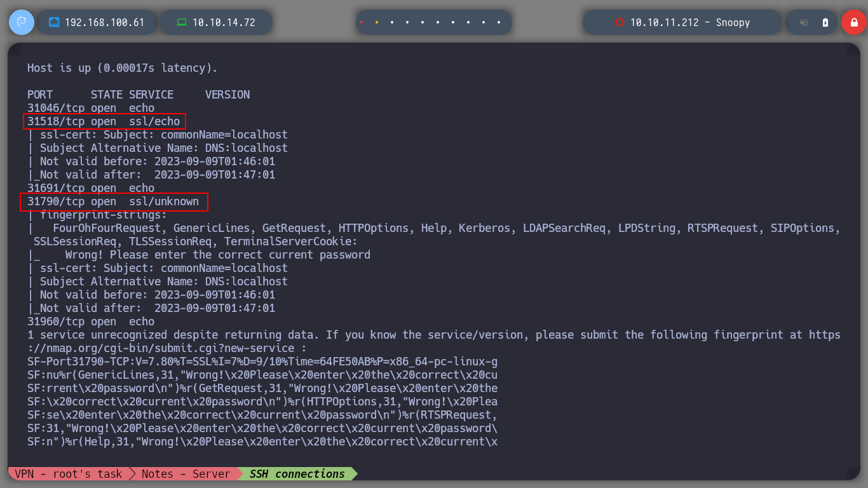Click the line starting 'SF:rrent\x20password'

[262, 388]
